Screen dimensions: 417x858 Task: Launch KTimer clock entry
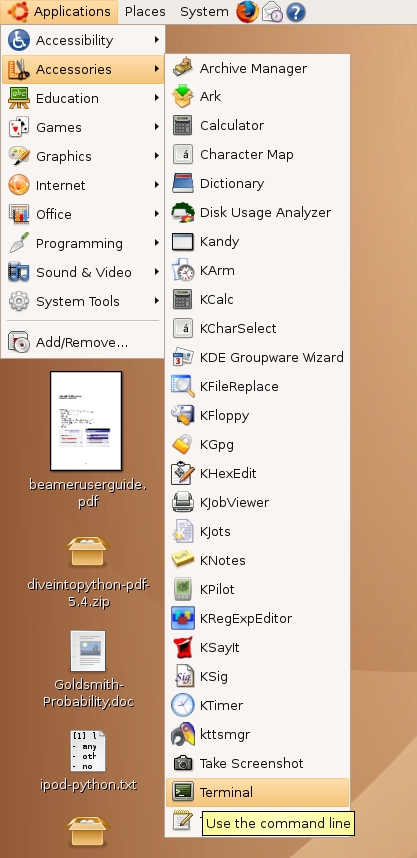[257, 705]
